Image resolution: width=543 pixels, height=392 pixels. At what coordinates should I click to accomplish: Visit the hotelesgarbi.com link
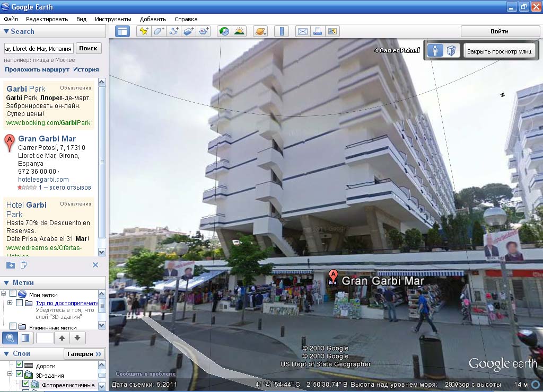43,180
